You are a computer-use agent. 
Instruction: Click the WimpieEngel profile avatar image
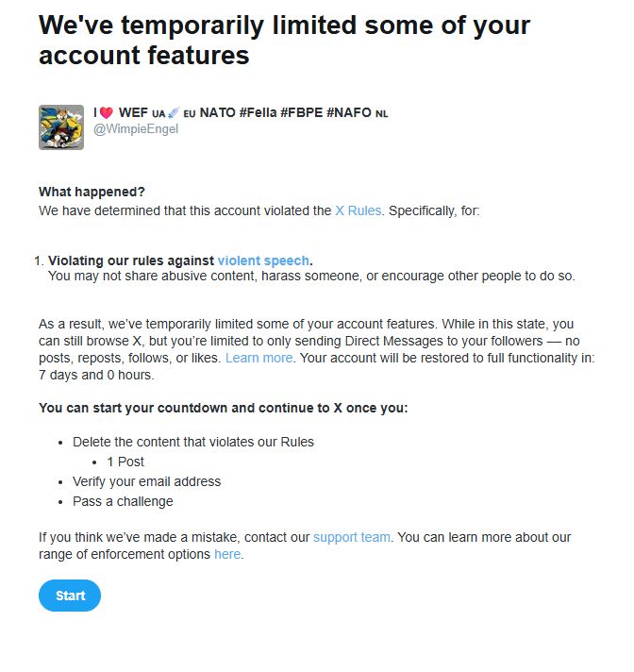61,127
